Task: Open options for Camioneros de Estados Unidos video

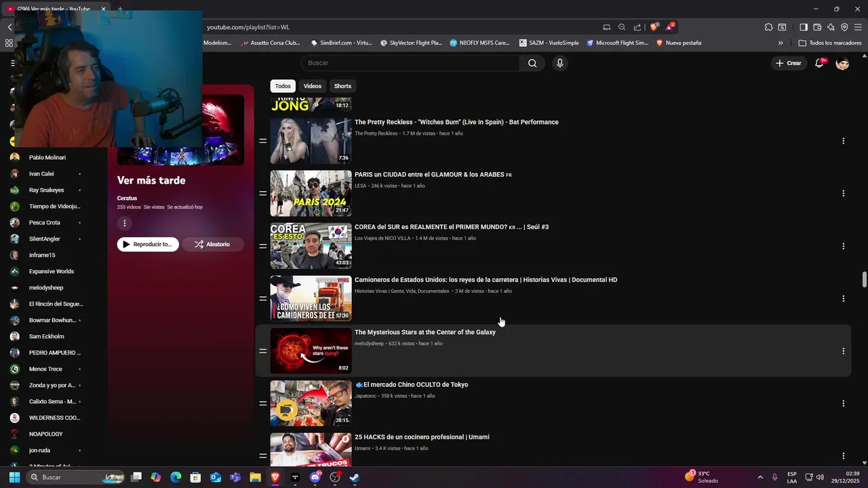Action: 844,298
